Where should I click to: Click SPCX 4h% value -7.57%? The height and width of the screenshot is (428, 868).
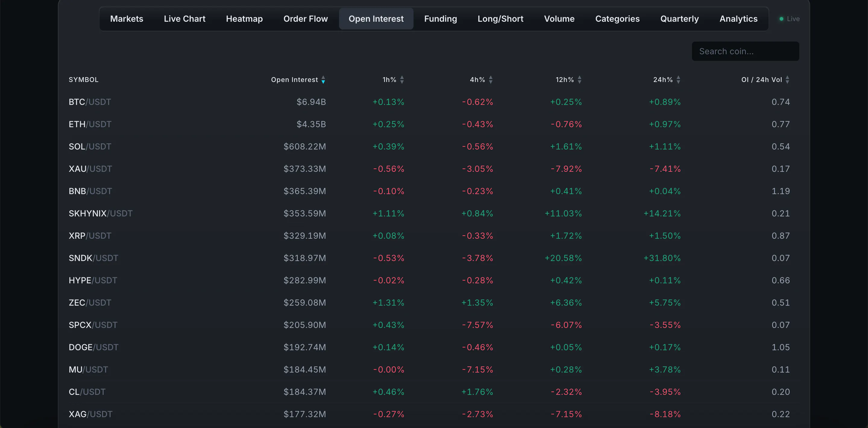(x=477, y=325)
